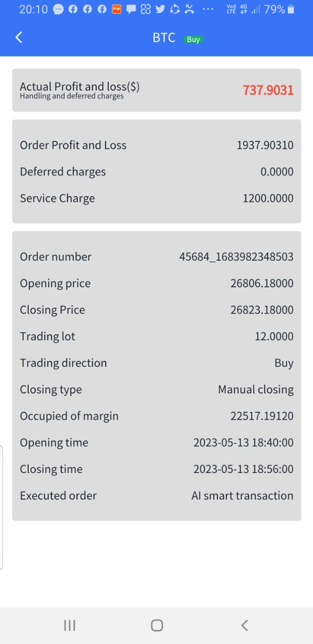313x644 pixels.
Task: Tap the BTC title in header
Action: coord(164,38)
